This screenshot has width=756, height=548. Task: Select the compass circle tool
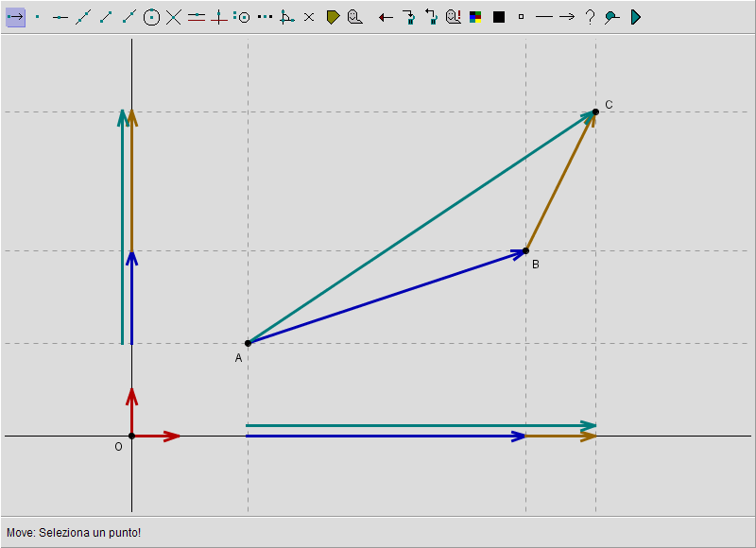tap(242, 17)
